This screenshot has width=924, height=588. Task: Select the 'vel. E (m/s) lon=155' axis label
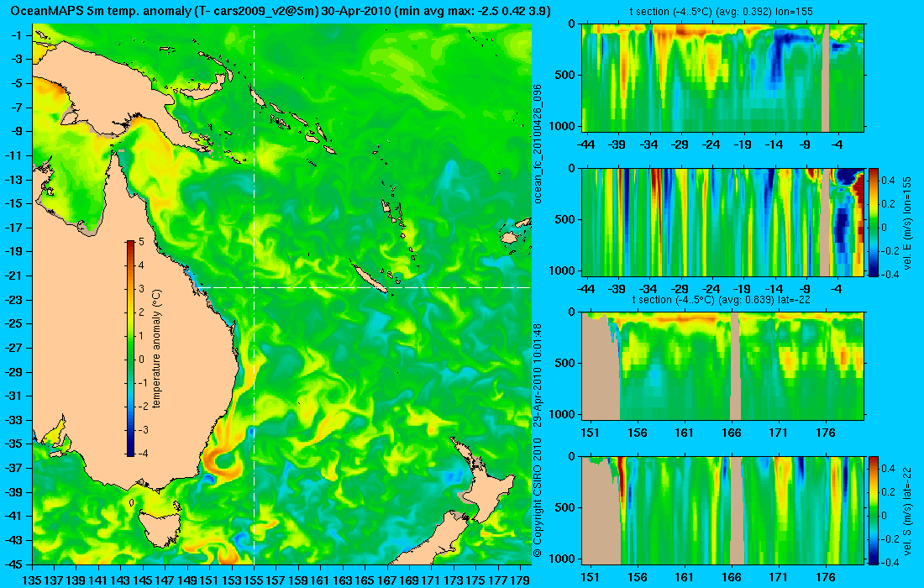pos(907,222)
